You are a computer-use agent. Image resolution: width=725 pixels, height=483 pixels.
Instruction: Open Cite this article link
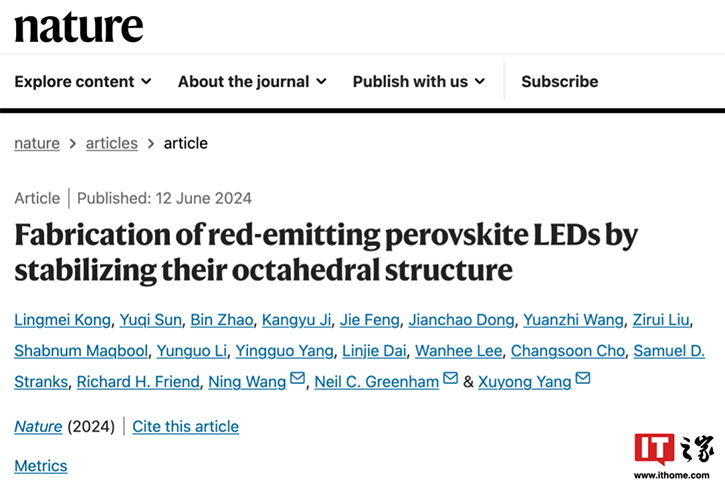pos(185,426)
